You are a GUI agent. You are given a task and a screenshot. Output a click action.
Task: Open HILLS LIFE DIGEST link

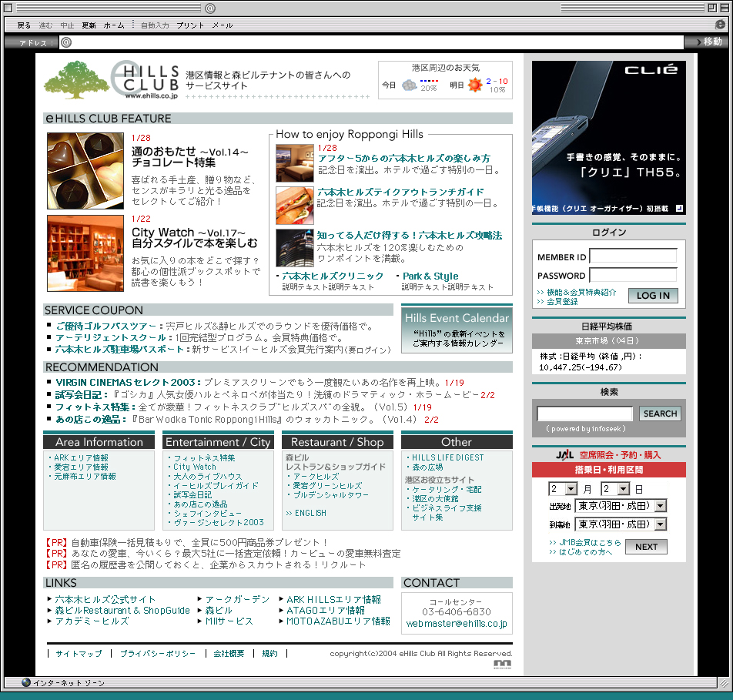[448, 457]
